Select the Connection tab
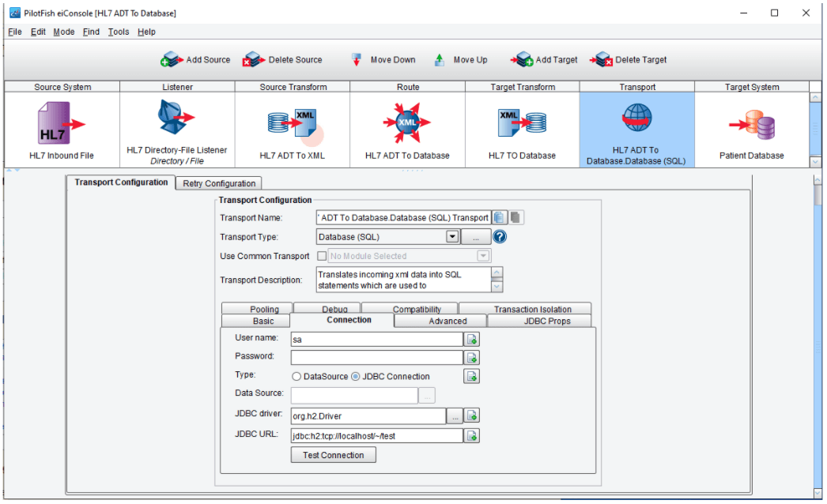 [342, 321]
